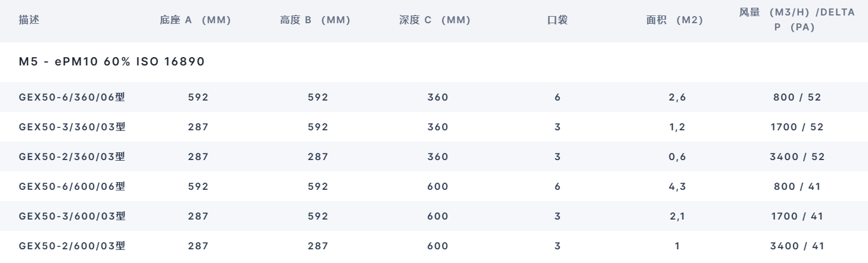Click the 风量 (M3/H) /DELTA P header
The image size is (868, 263).
tap(797, 20)
